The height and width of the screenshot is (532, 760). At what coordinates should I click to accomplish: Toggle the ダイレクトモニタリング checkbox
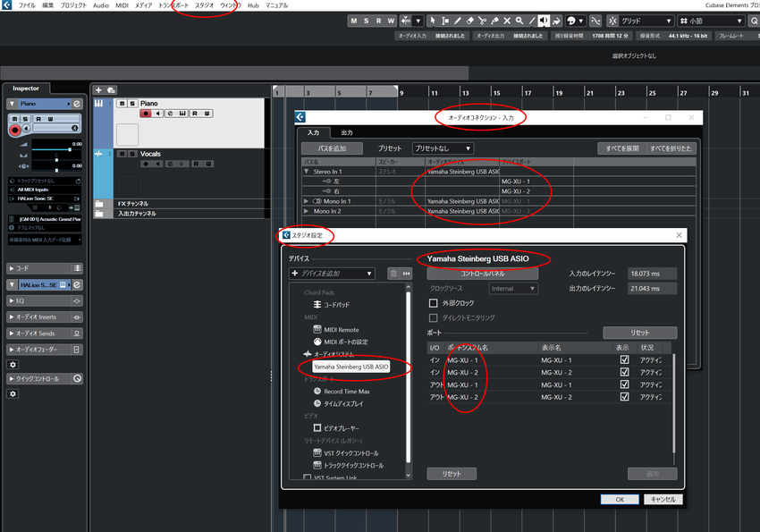[434, 317]
